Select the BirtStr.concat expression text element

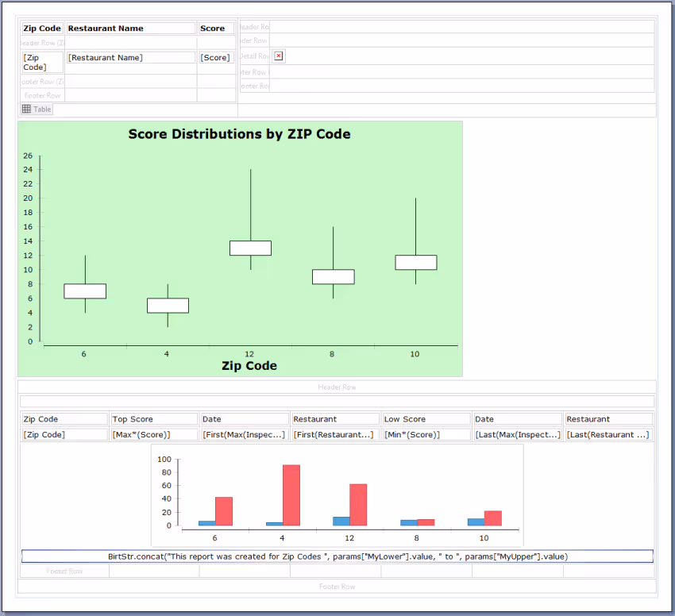pyautogui.click(x=337, y=556)
